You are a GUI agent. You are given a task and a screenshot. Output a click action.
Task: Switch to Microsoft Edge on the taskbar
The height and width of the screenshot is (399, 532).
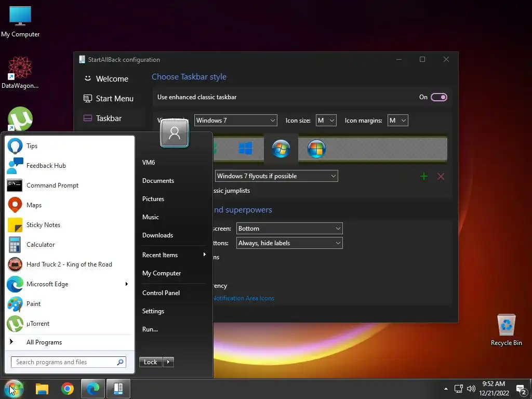tap(92, 389)
